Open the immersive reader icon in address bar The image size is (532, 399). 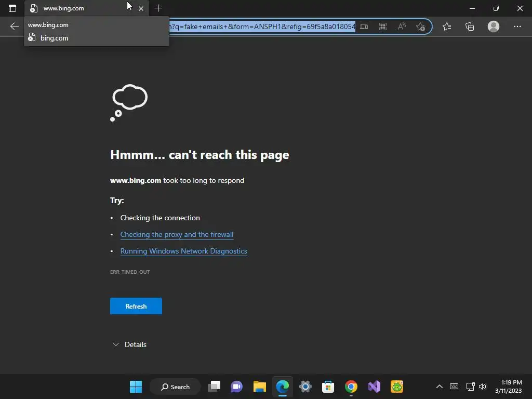[x=364, y=26]
